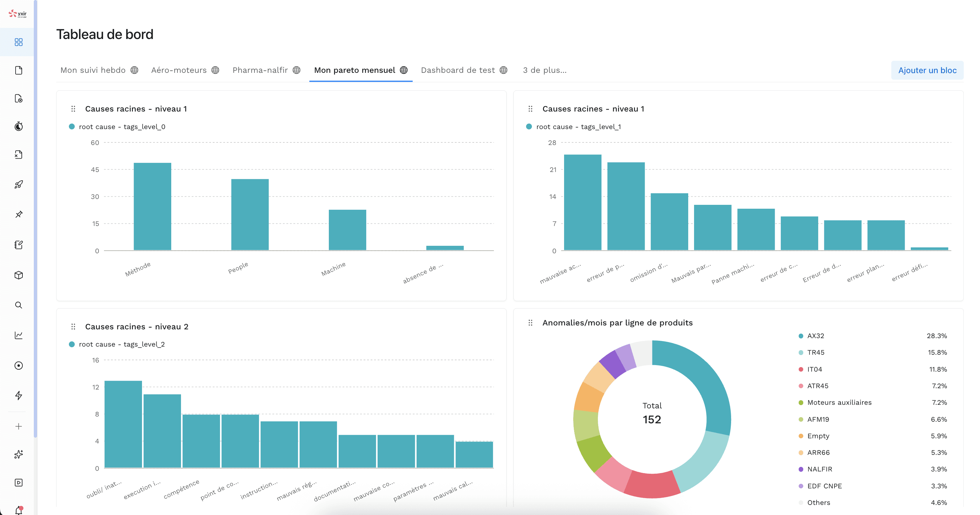Click the search magnifier icon in sidebar
This screenshot has width=980, height=515.
[18, 305]
